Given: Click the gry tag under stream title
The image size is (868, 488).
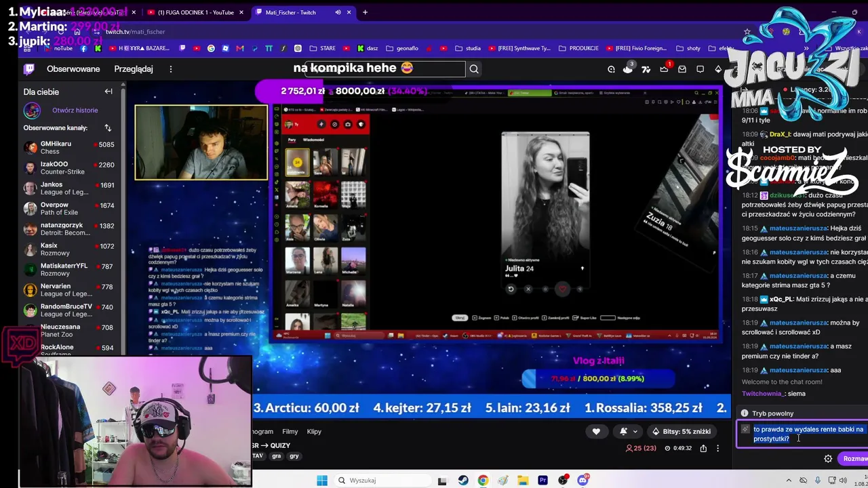Looking at the screenshot, I should click(294, 456).
